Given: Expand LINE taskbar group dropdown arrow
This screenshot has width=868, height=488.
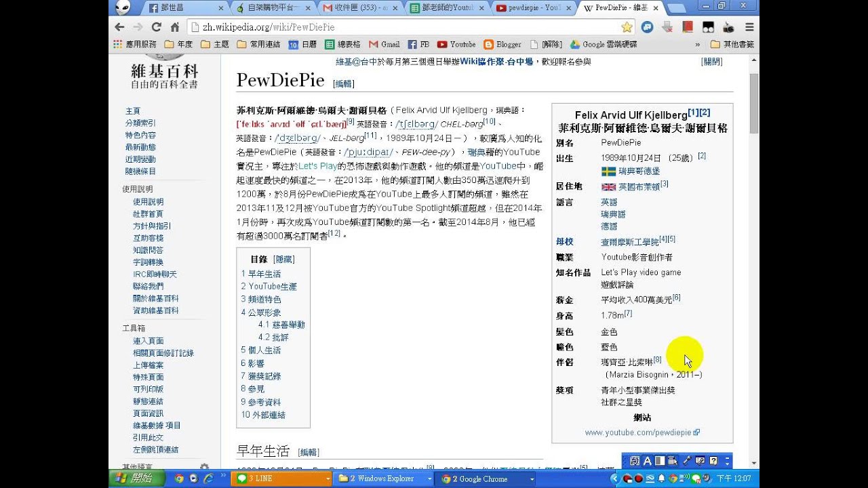Looking at the screenshot, I should point(328,479).
